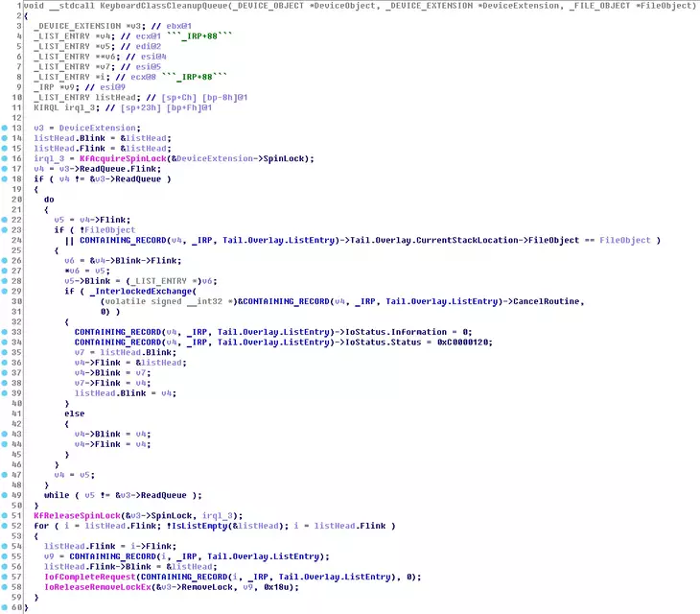Click CurrentStackLocation on line 24
Image resolution: width=700 pixels, height=614 pixels.
pyautogui.click(x=467, y=240)
